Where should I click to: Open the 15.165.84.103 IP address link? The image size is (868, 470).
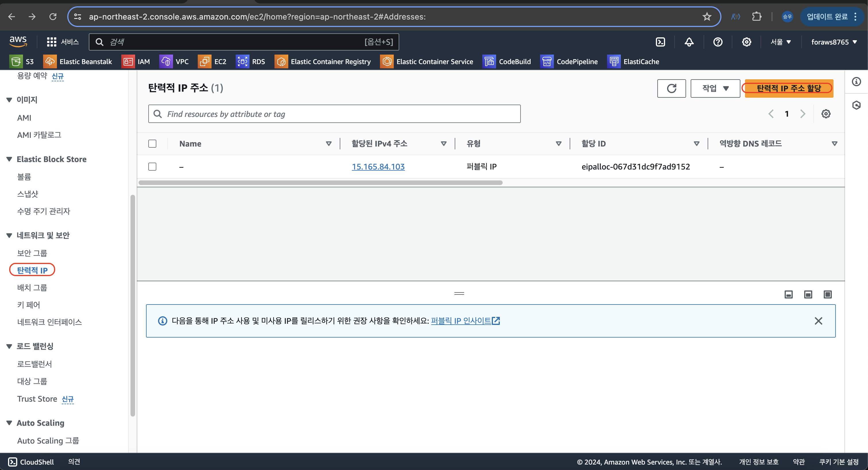378,167
